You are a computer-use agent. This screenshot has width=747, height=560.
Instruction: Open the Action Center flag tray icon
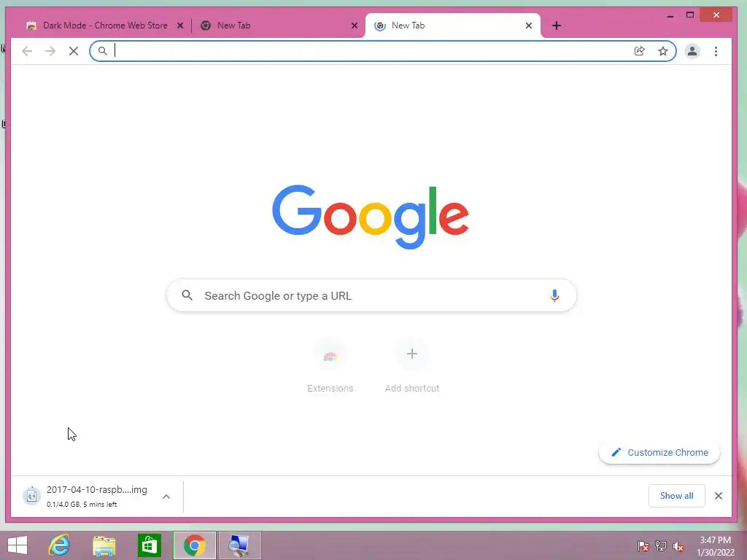click(643, 546)
